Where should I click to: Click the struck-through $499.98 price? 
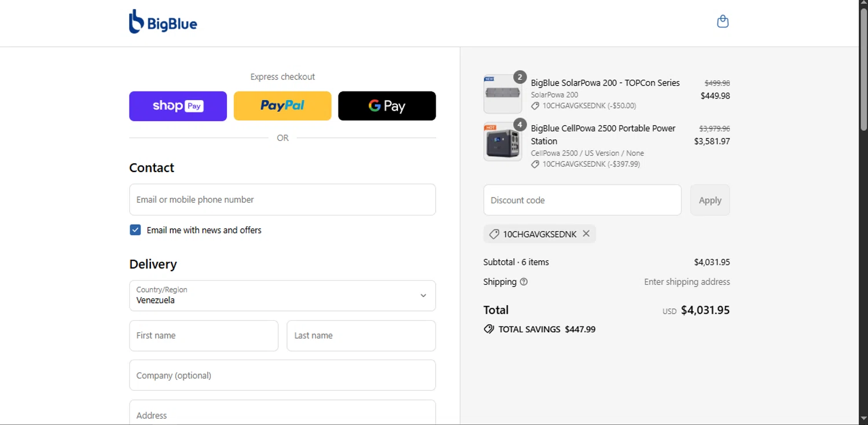pos(717,83)
